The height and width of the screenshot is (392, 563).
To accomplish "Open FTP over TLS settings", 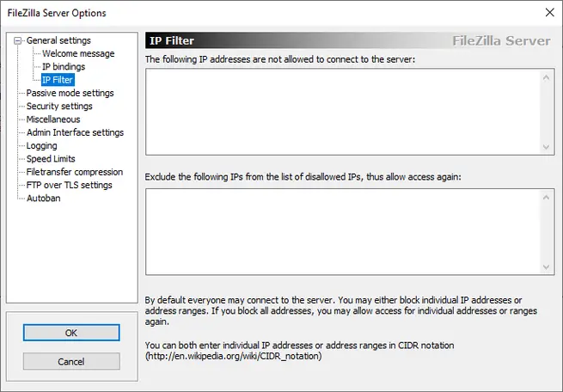I will tap(70, 185).
